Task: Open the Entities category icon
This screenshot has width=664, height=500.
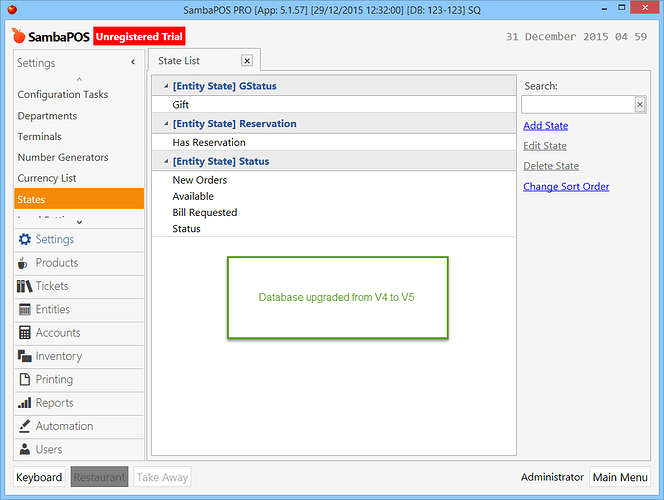Action: [x=79, y=309]
